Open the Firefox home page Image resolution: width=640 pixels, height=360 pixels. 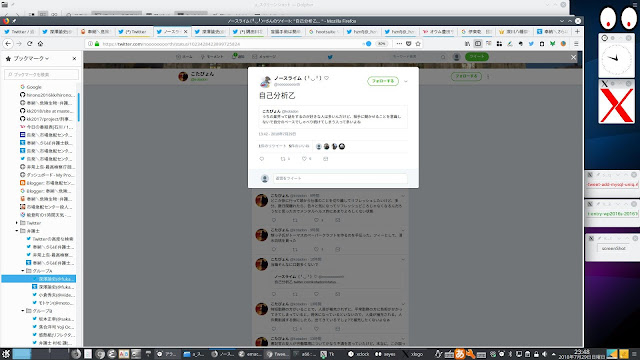(x=40, y=43)
